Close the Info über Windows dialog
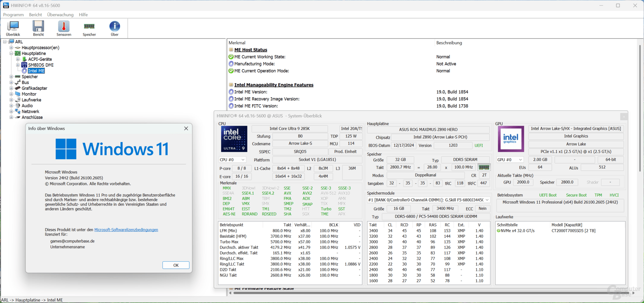Screen dimensions: 644x303 (x=186, y=128)
